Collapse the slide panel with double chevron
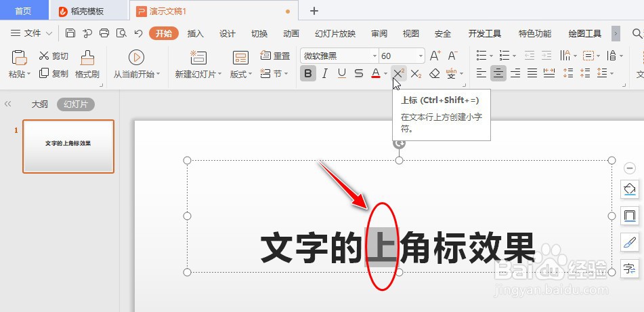Screen dimensions: 644x312 click(8, 104)
